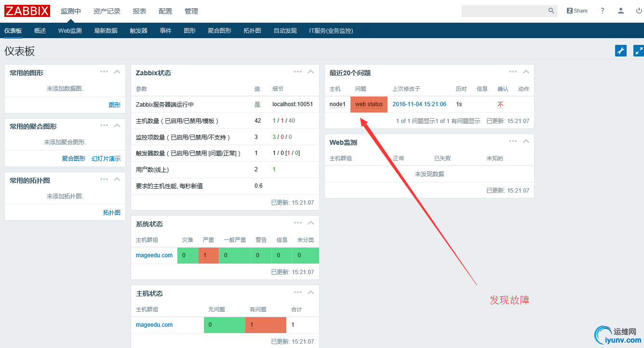
Task: Open the 最近20个问题 widget options menu
Action: click(x=513, y=71)
